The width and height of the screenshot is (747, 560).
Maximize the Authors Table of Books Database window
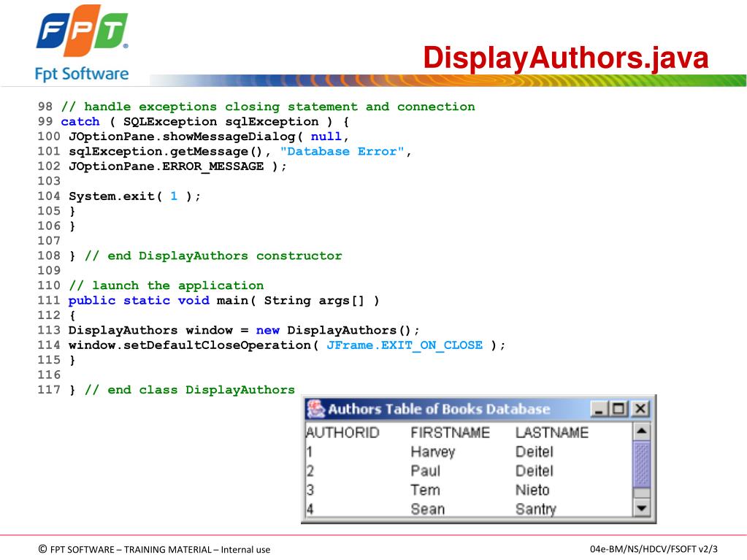click(x=618, y=409)
